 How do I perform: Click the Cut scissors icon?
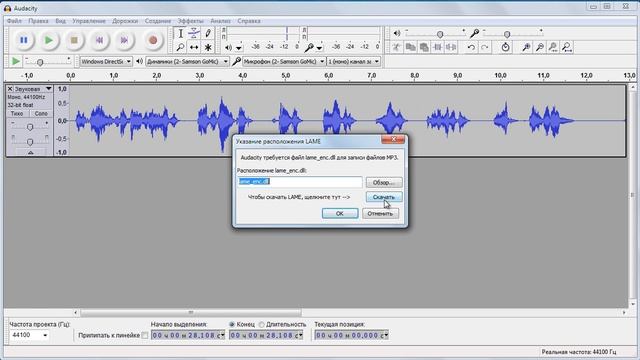[x=396, y=47]
